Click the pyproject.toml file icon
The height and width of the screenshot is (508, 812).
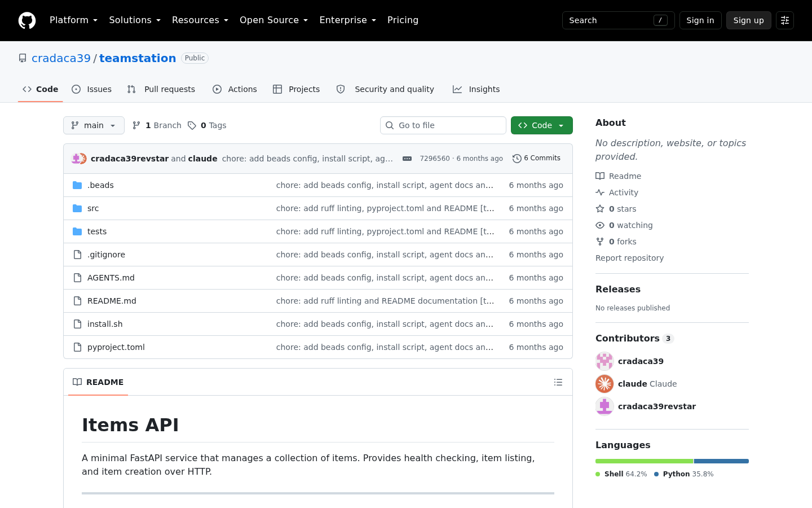point(77,347)
